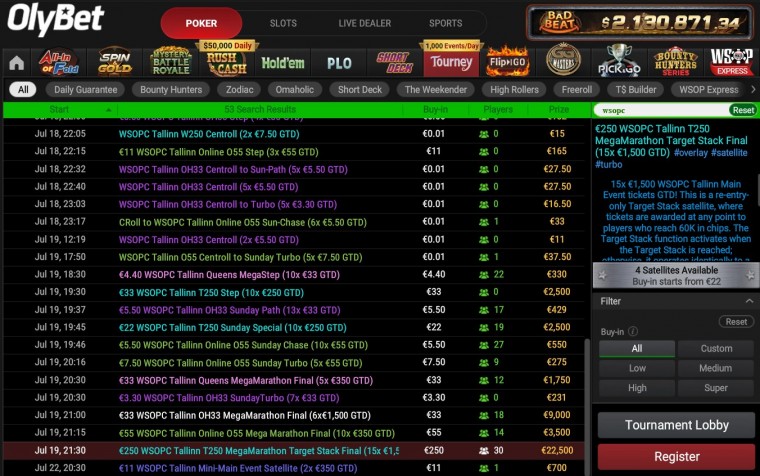Choose the All buy-in option
The width and height of the screenshot is (760, 476).
(x=637, y=348)
